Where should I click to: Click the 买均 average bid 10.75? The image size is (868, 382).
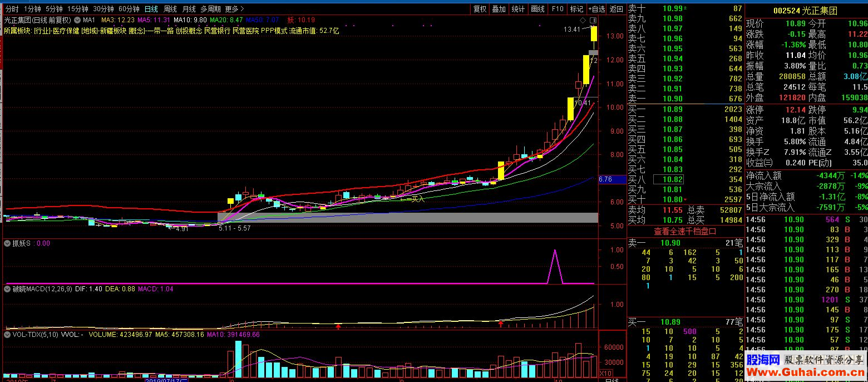[672, 220]
